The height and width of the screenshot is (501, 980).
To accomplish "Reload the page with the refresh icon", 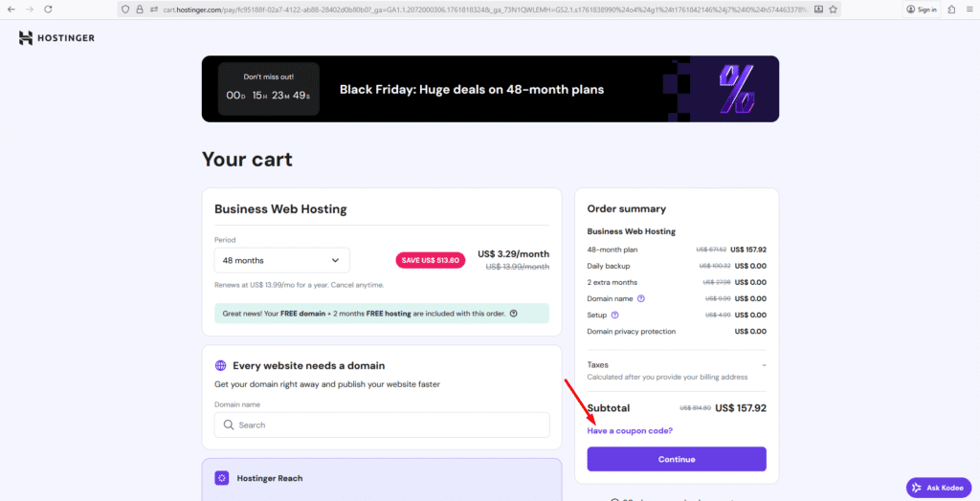I will 48,10.
